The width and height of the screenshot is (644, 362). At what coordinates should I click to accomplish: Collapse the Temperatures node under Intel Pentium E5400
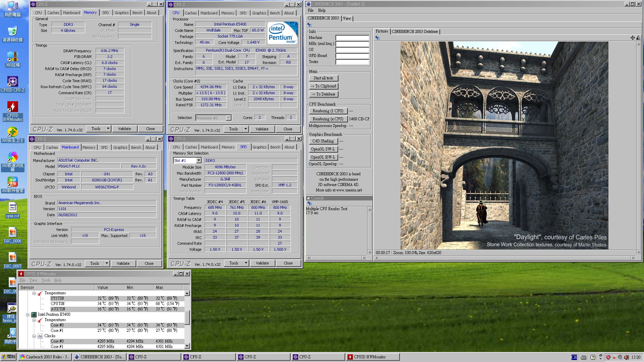(34, 320)
